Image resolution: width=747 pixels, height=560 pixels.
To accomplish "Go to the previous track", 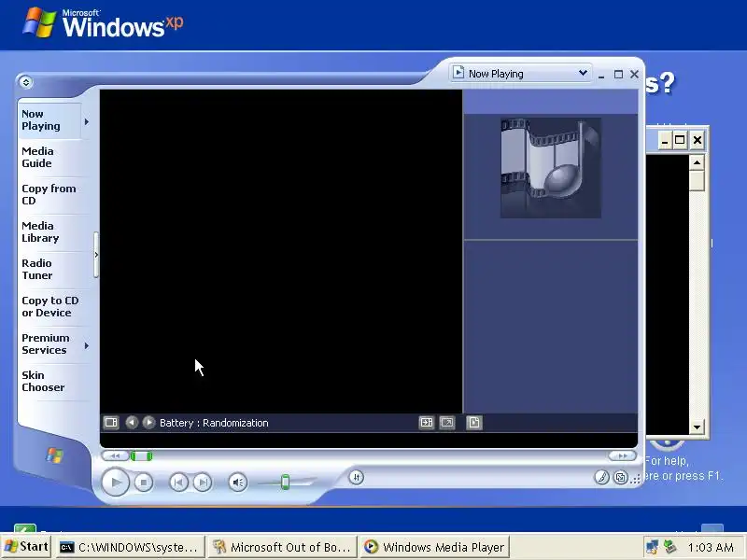I will tap(178, 483).
